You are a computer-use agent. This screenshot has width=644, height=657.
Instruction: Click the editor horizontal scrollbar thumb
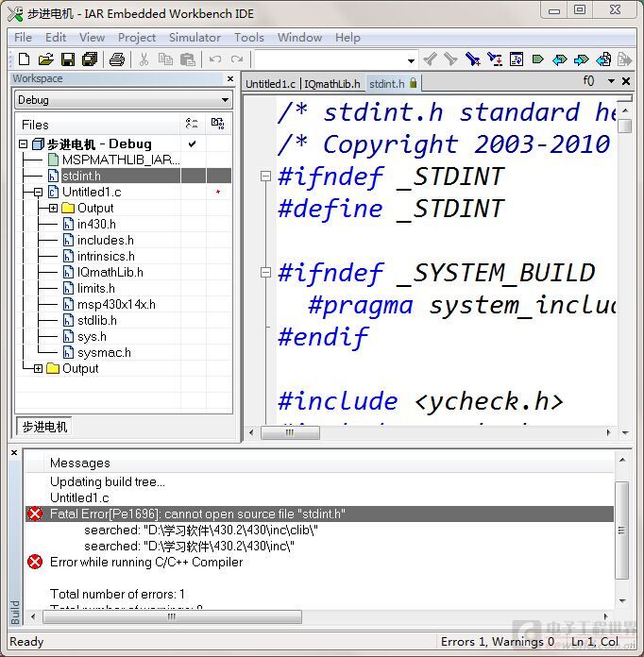coord(290,432)
